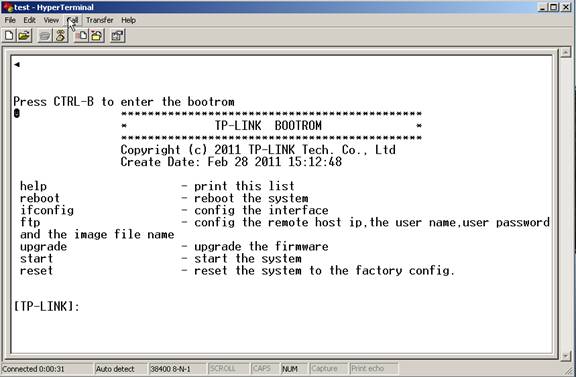Image resolution: width=576 pixels, height=377 pixels.
Task: Click the vertical scrollbar up arrow
Action: [565, 53]
